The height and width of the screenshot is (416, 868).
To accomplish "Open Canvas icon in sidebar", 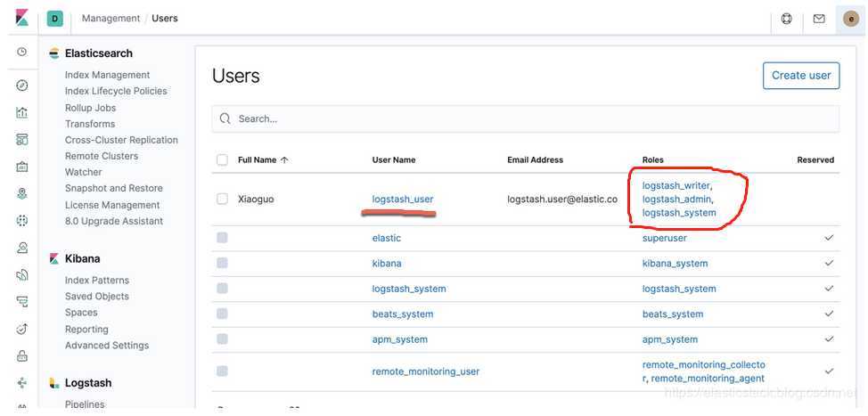I will (x=21, y=167).
